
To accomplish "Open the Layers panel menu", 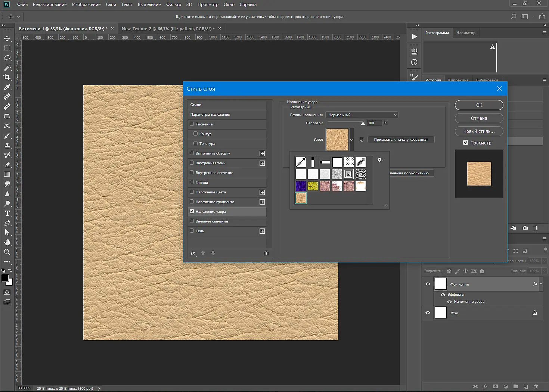I will click(545, 239).
